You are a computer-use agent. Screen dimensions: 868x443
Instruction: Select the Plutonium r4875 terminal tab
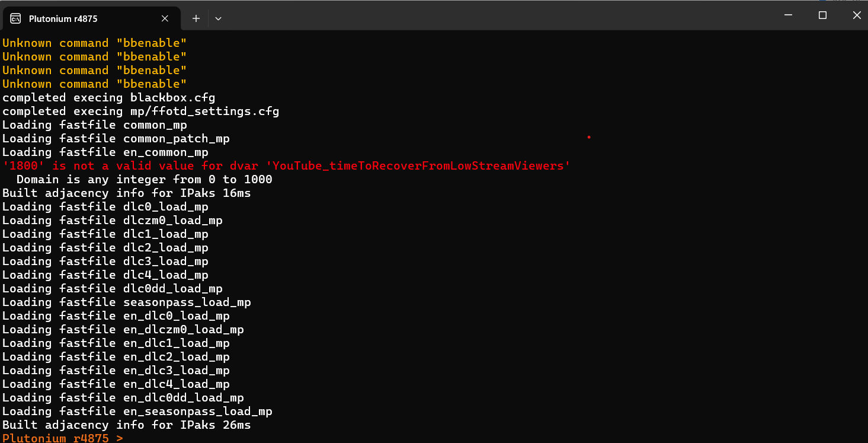pos(91,18)
